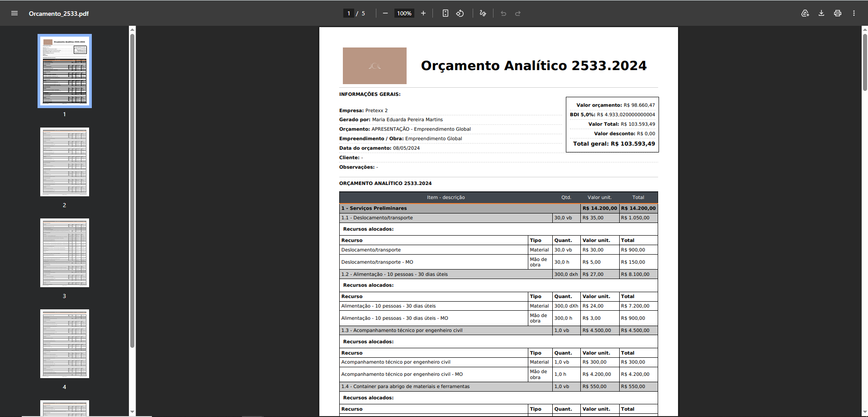Screen dimensions: 868x417
Task: Click the 1 - Serviços Preliminares row
Action: tap(498, 208)
